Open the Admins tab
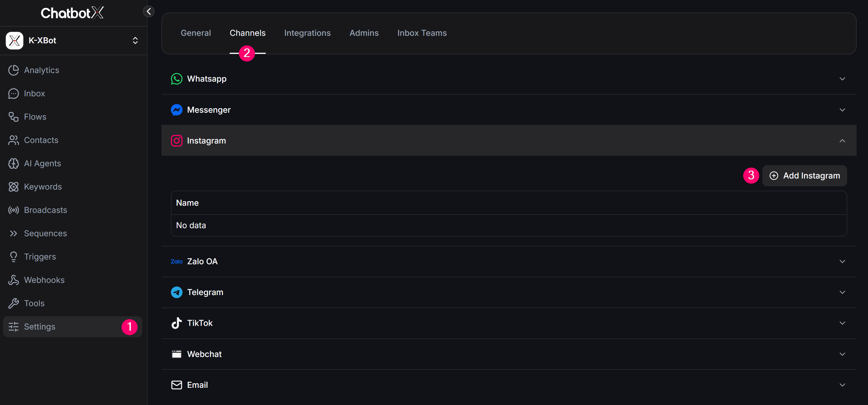This screenshot has height=405, width=868. (364, 33)
